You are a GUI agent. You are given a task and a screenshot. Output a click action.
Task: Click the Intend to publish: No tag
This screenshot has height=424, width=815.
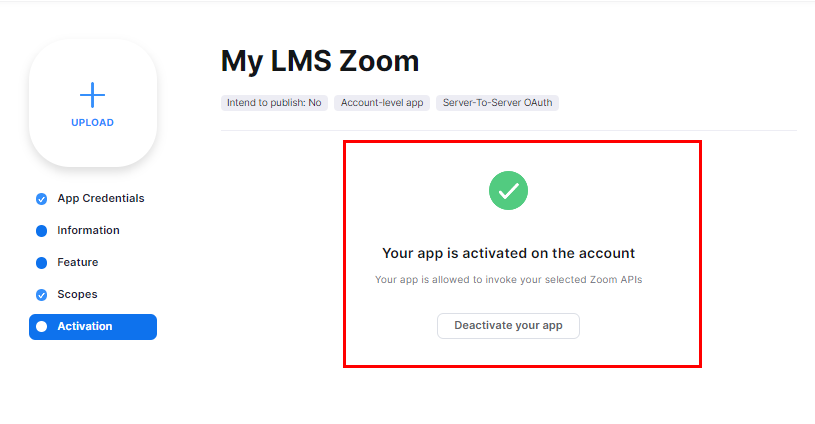coord(274,103)
